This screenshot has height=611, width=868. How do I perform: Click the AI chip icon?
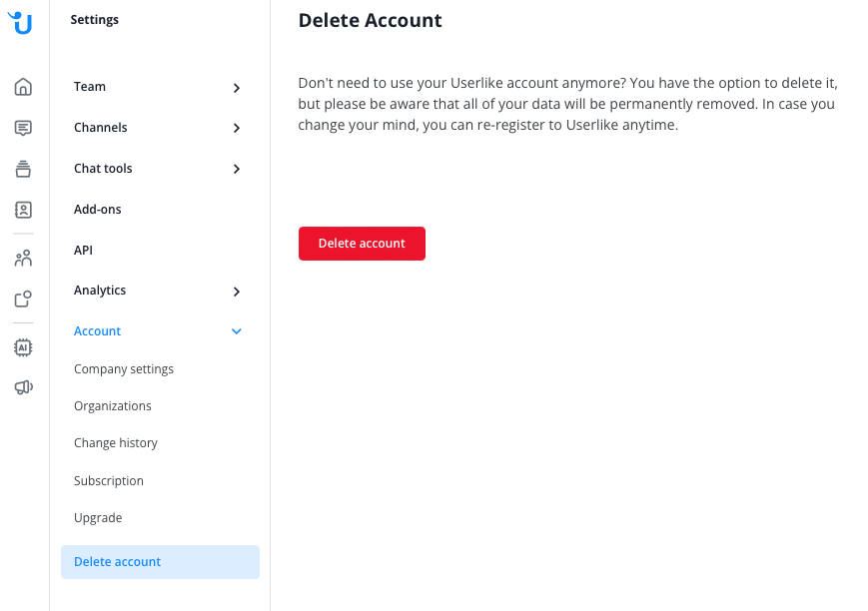(23, 347)
